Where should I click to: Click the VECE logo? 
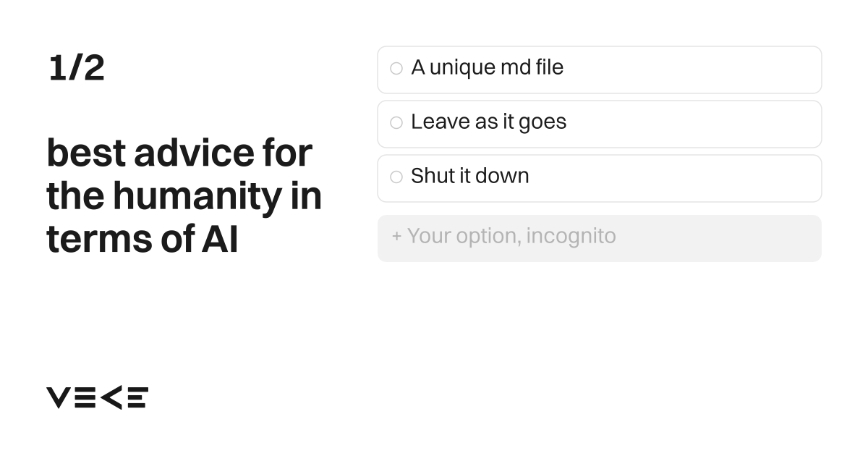(97, 397)
